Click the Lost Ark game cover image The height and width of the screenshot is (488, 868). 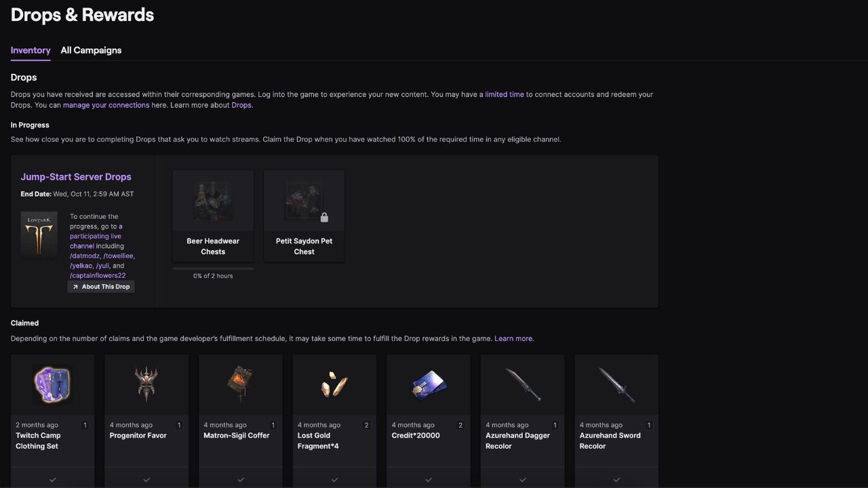pyautogui.click(x=39, y=235)
